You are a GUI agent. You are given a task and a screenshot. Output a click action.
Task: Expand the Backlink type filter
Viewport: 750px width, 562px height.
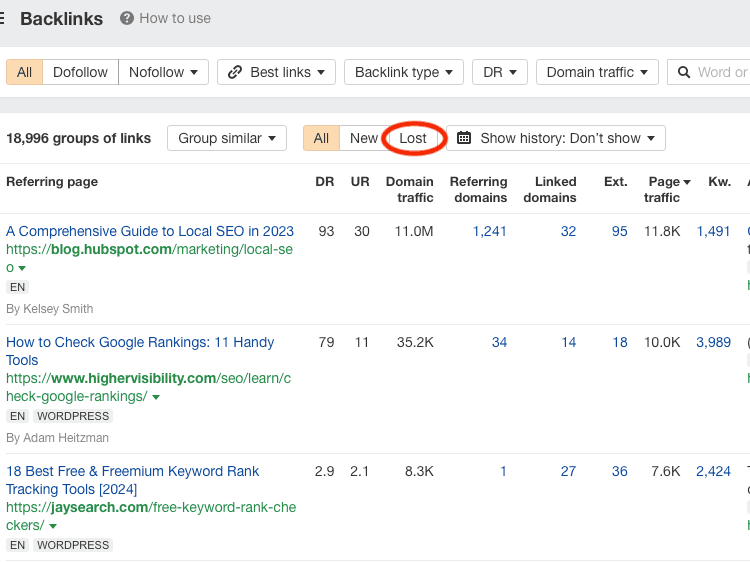[403, 72]
